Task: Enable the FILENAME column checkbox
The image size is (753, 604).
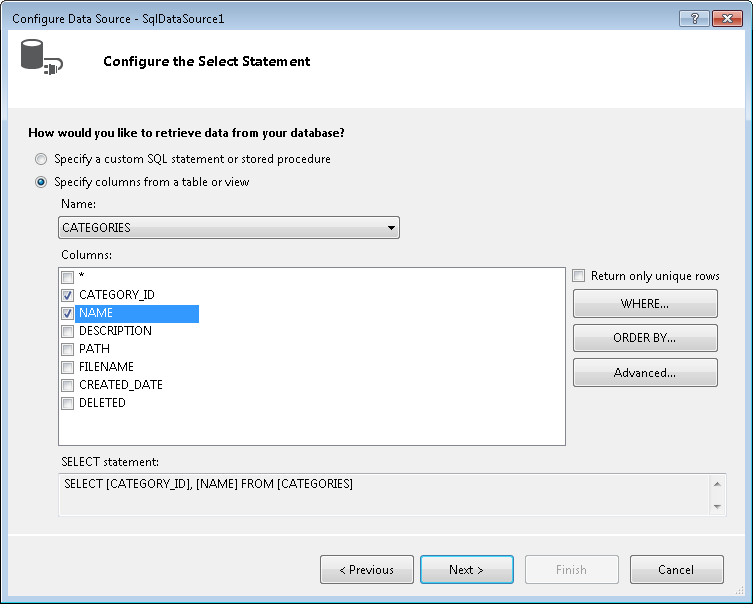Action: coord(67,367)
